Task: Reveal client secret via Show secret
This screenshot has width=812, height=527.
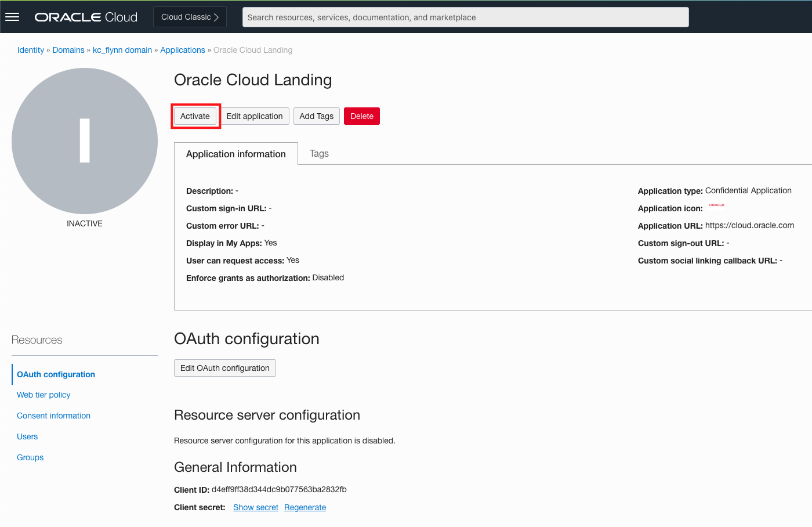Action: [255, 507]
